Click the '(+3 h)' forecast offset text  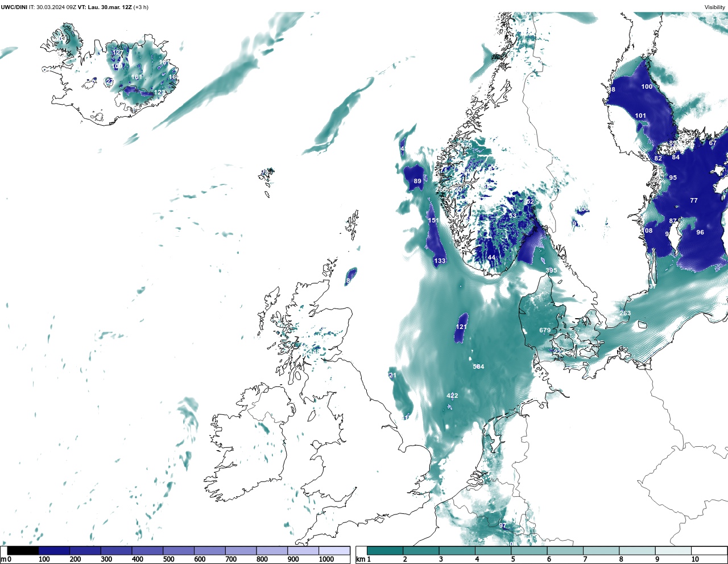(x=142, y=7)
